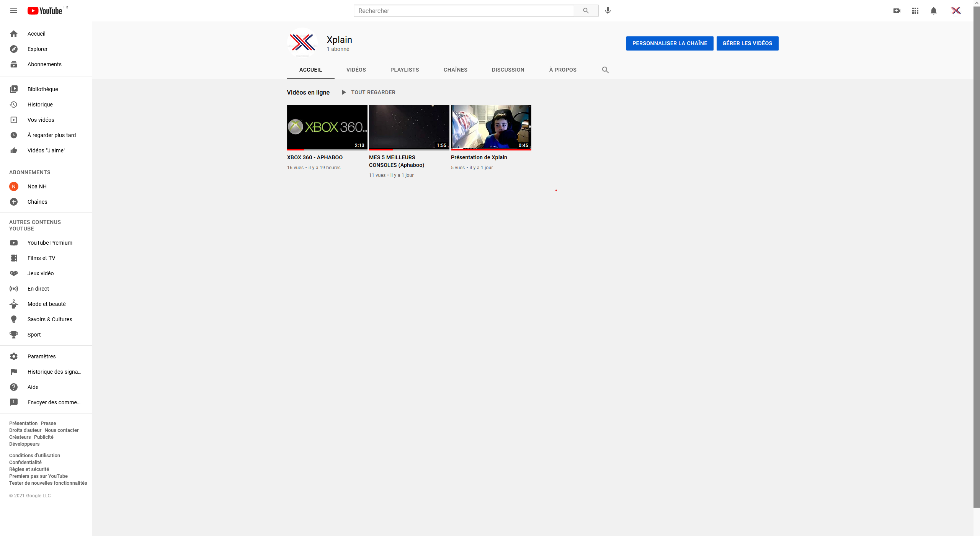This screenshot has width=980, height=536.
Task: Open Mode et beauté in sidebar
Action: 46,304
